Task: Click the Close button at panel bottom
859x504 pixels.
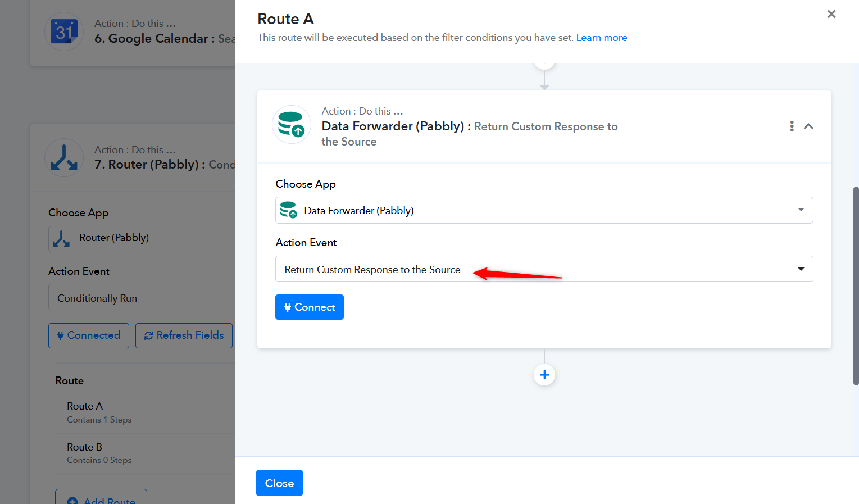Action: [279, 483]
